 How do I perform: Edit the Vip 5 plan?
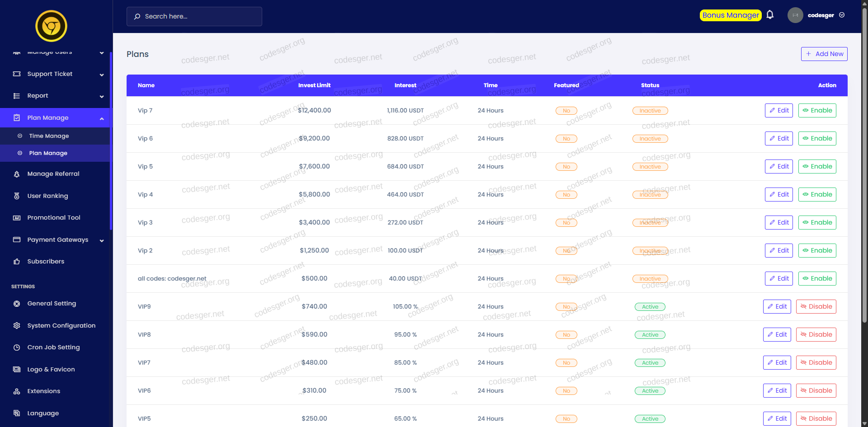coord(778,166)
